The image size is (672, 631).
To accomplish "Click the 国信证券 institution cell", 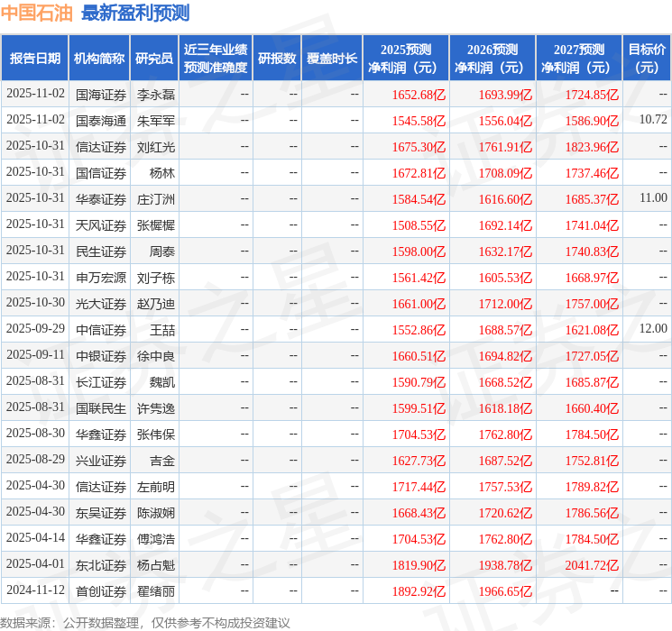I will click(101, 173).
